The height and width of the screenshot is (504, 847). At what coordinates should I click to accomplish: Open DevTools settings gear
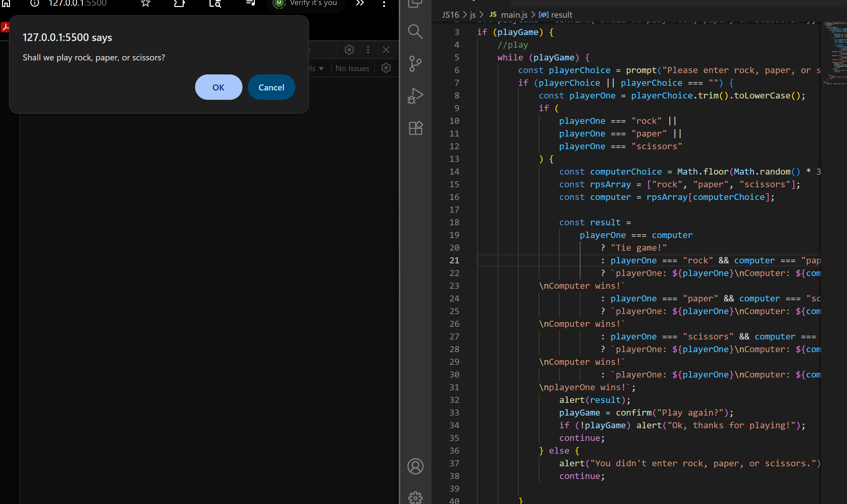click(x=349, y=50)
